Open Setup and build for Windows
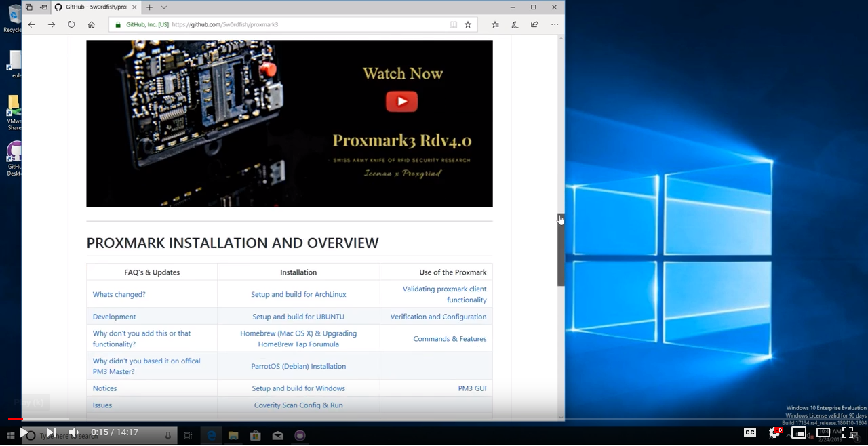Screen dimensions: 868x446 298,388
